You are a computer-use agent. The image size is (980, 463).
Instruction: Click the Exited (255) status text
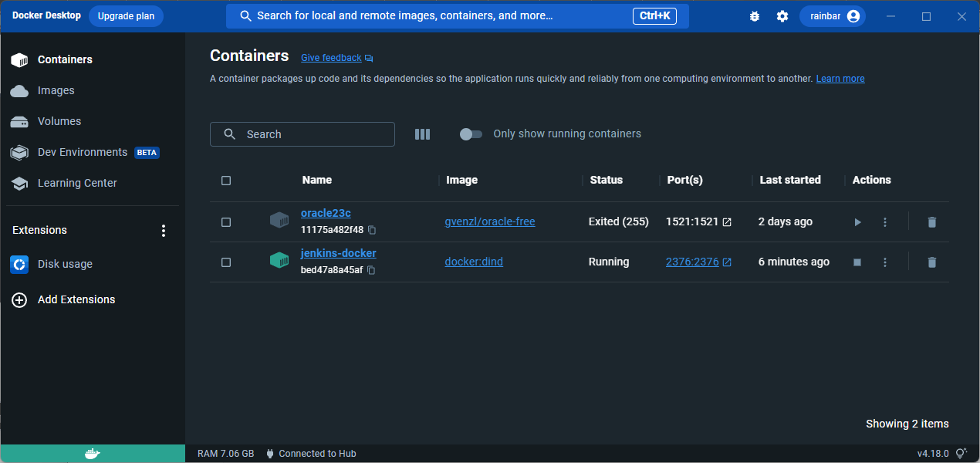coord(619,221)
